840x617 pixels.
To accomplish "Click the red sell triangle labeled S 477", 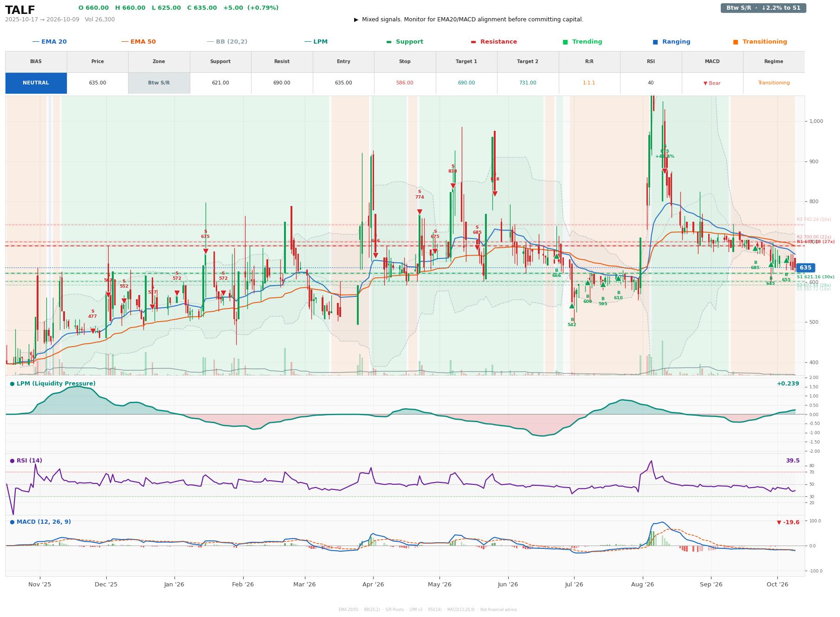I will pos(93,331).
